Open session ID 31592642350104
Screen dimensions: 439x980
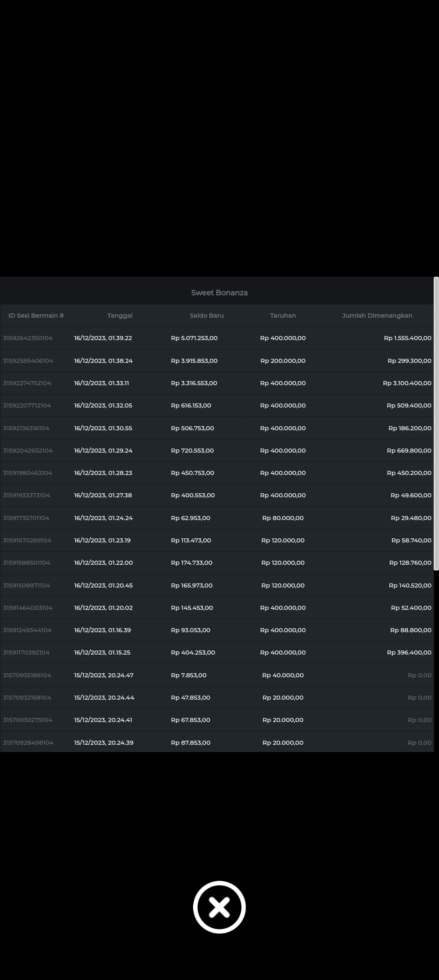pos(28,338)
